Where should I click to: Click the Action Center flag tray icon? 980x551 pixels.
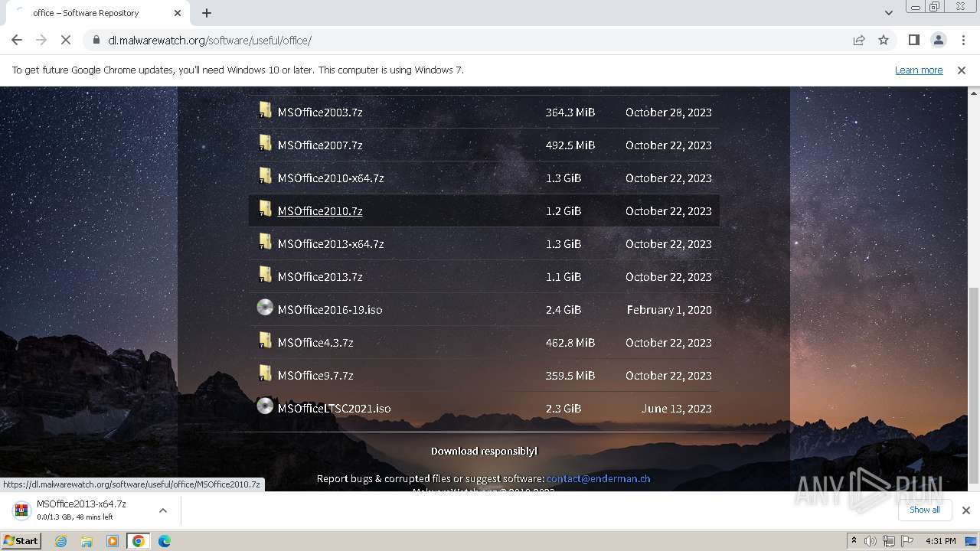(x=907, y=541)
